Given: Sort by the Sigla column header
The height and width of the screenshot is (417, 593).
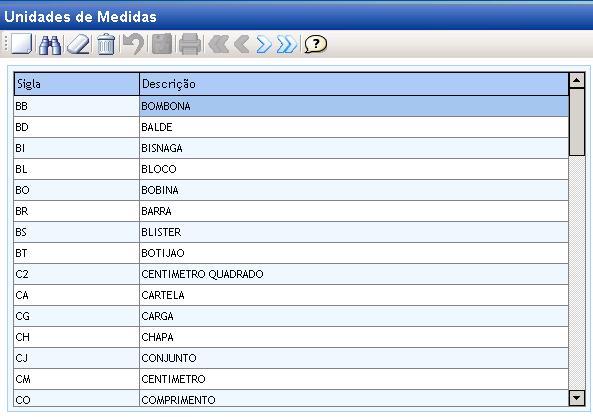Looking at the screenshot, I should pyautogui.click(x=77, y=84).
